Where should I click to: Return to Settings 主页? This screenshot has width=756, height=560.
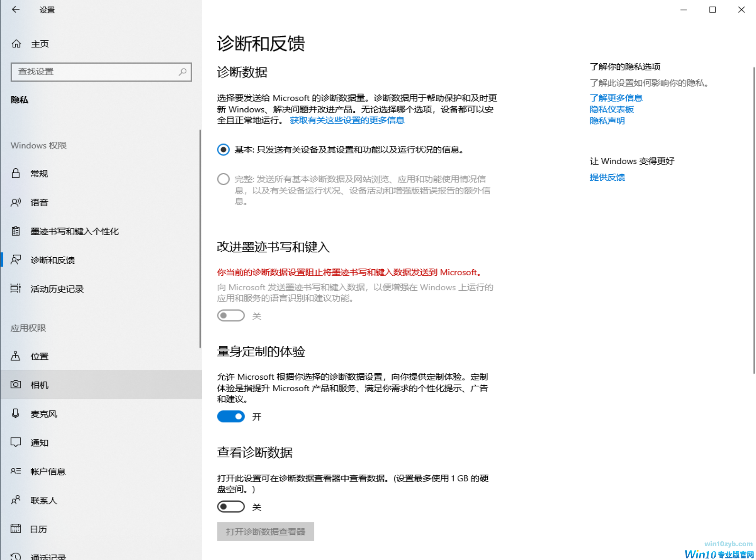40,43
